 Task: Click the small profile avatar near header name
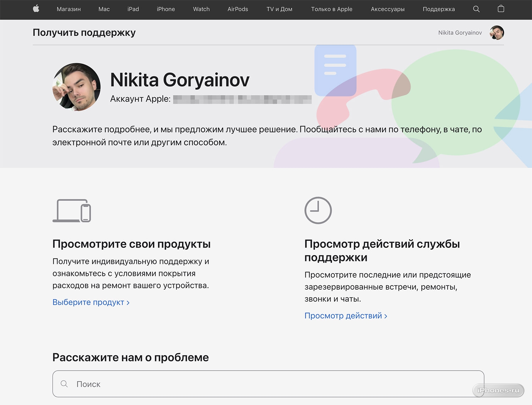497,33
